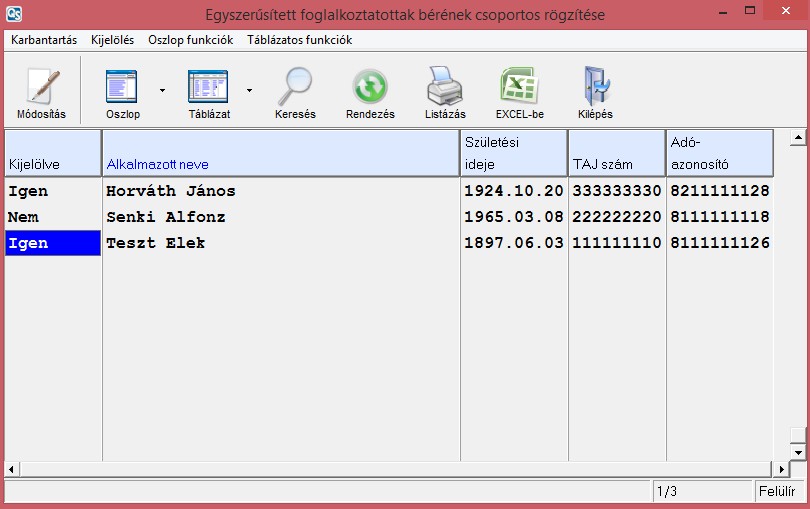Toggle the Igen cell for Teszt Elek
The width and height of the screenshot is (810, 509).
tap(53, 243)
